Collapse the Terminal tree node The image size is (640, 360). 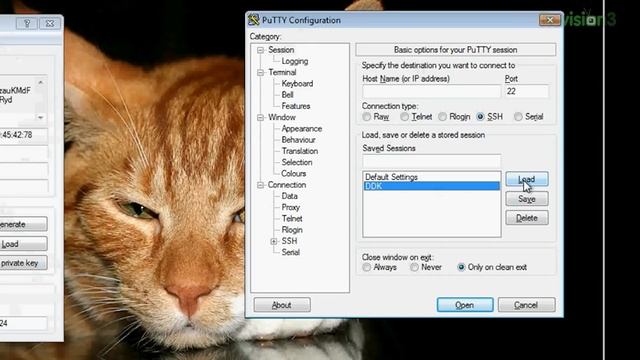pos(260,73)
